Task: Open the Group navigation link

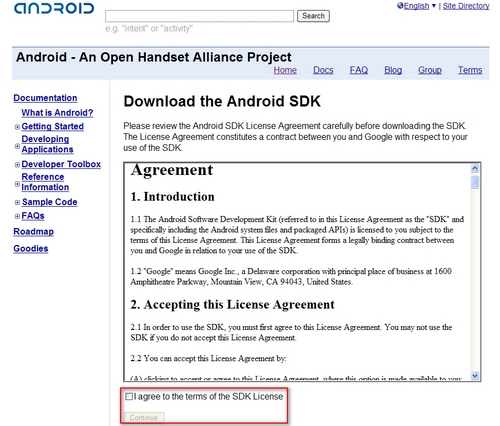Action: 430,70
